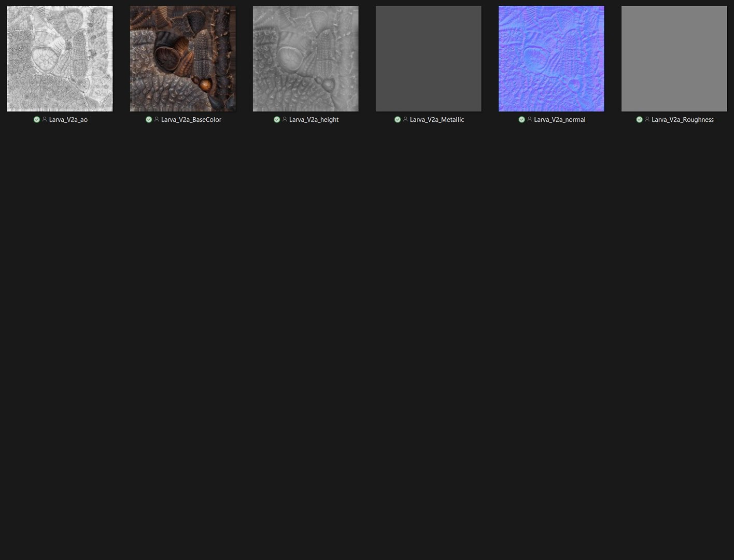Click the person icon beside Larva_V2a_ao
The width and height of the screenshot is (734, 560).
point(45,119)
